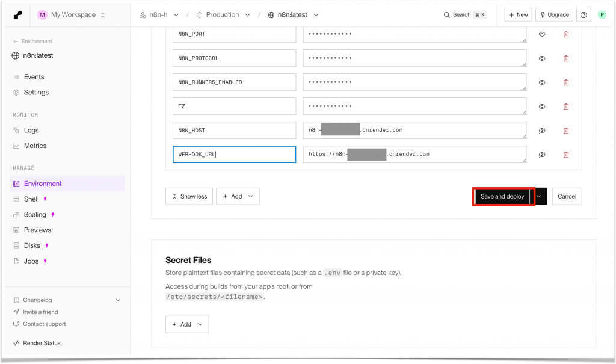
Task: Select Environment in sidebar
Action: 67,184
